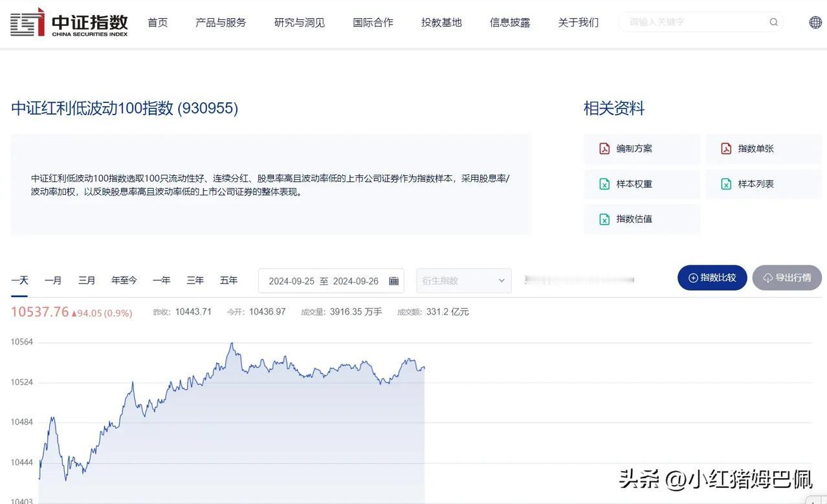827x504 pixels.
Task: Select the 一年 chart period tab
Action: 162,280
